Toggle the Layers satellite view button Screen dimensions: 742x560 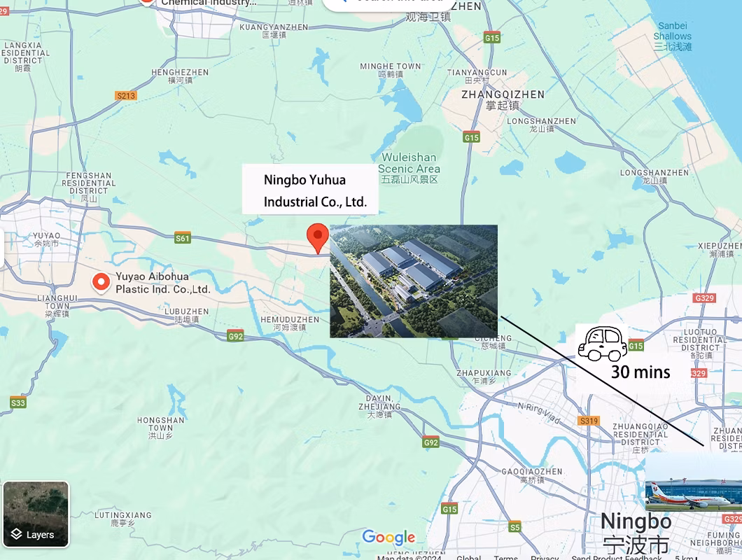coord(36,514)
